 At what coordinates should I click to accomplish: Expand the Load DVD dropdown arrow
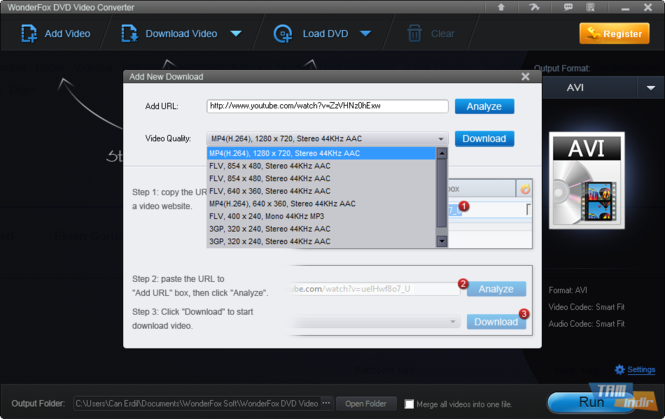[365, 34]
